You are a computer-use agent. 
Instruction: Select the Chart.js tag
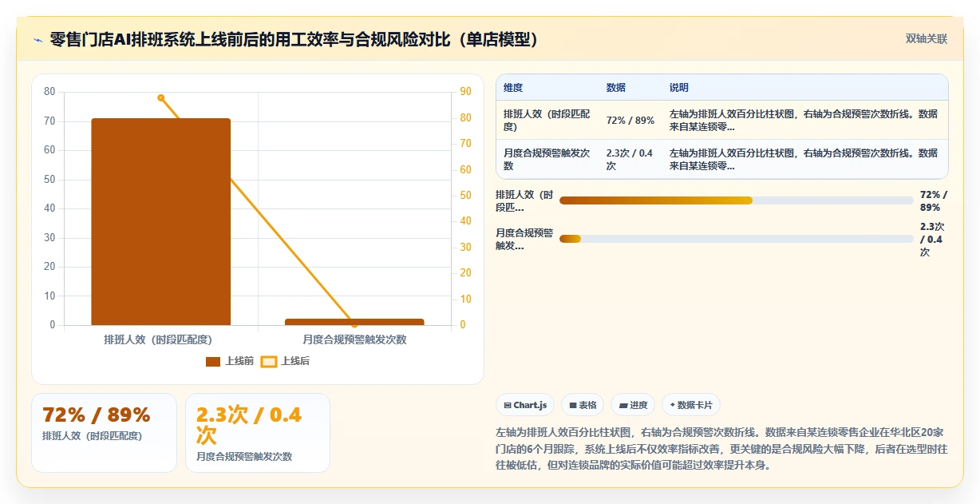525,405
